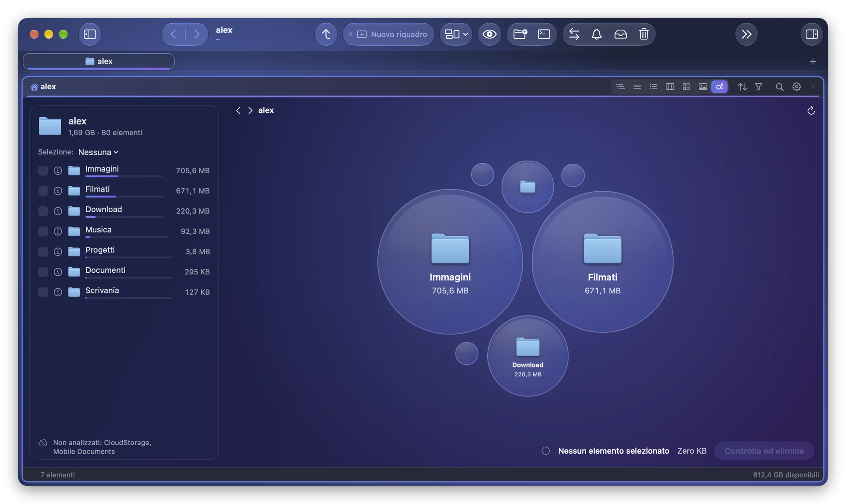846x504 pixels.
Task: Search in the alex pane
Action: pyautogui.click(x=779, y=87)
